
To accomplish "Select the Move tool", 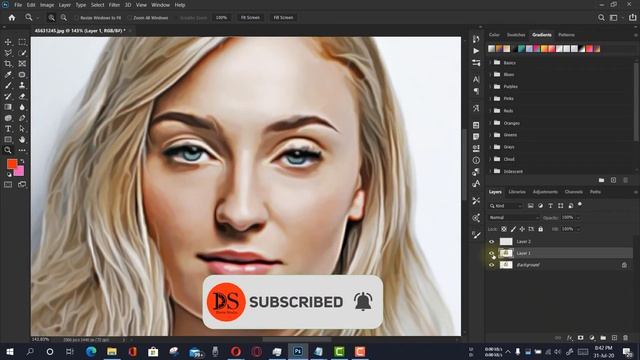I will (8, 42).
